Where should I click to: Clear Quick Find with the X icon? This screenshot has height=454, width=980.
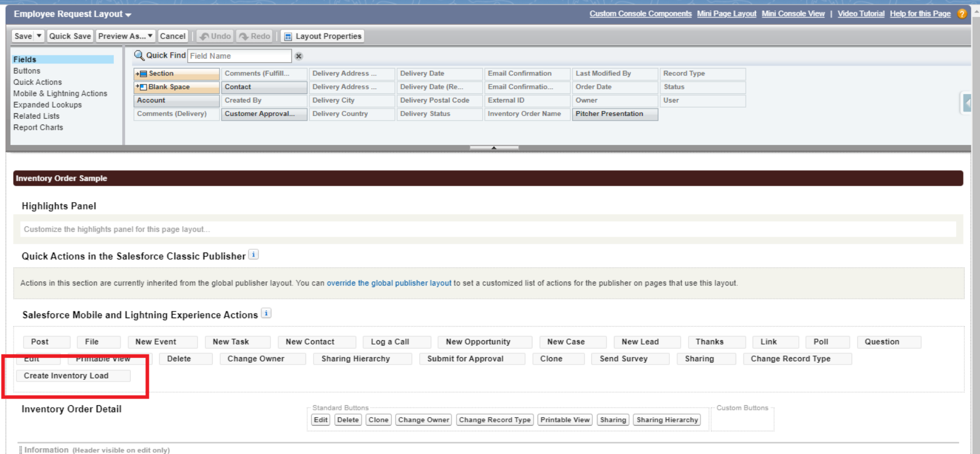(299, 56)
